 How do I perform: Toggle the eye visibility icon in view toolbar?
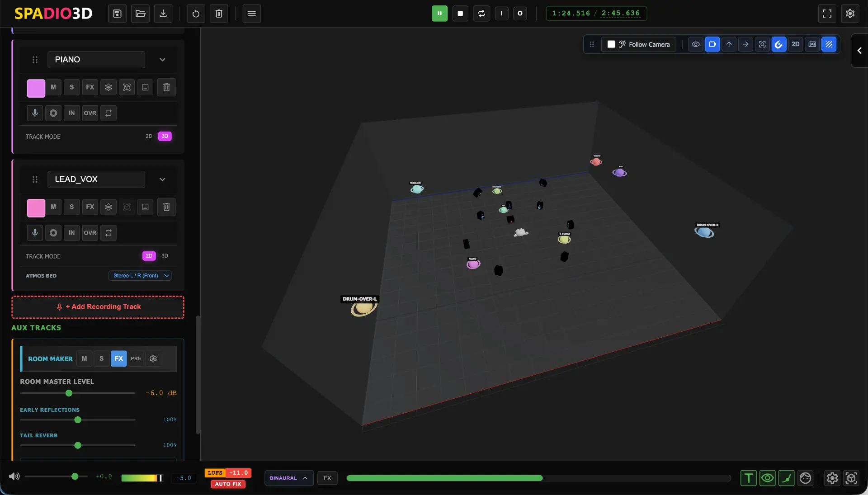696,44
